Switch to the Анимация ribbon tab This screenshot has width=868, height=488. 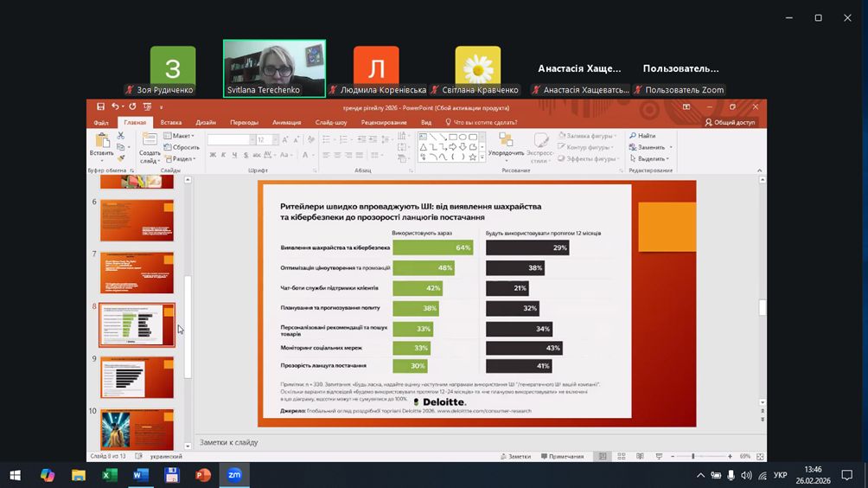(287, 123)
